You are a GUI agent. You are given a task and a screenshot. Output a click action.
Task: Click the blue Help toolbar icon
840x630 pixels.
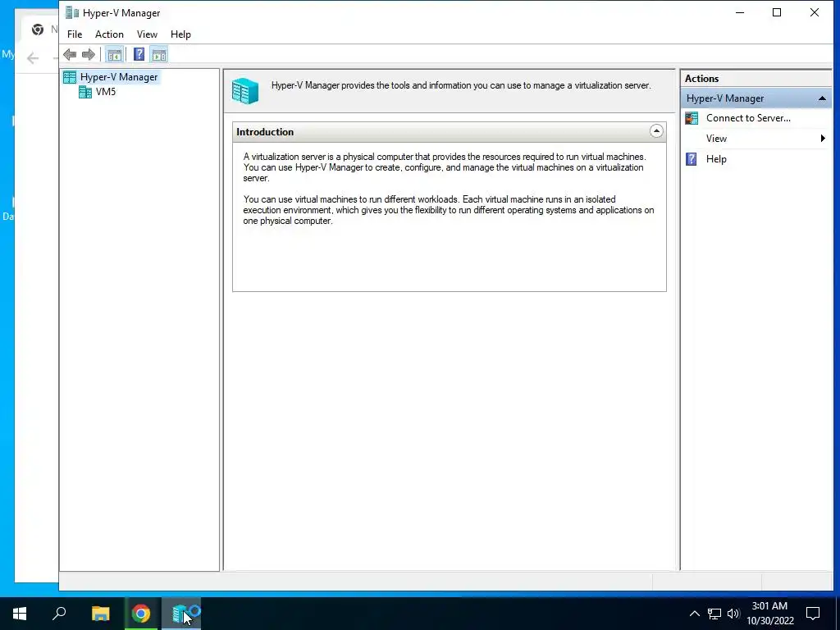click(x=139, y=54)
